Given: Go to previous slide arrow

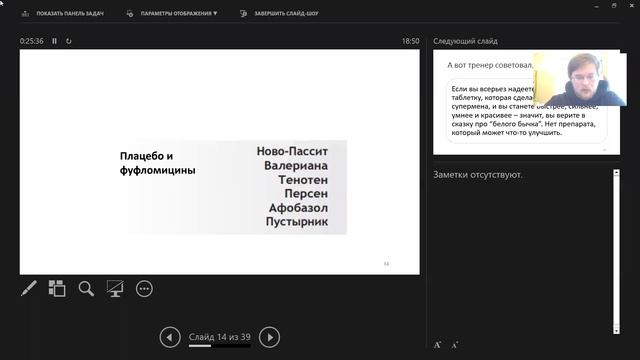Looking at the screenshot, I should pyautogui.click(x=170, y=337).
